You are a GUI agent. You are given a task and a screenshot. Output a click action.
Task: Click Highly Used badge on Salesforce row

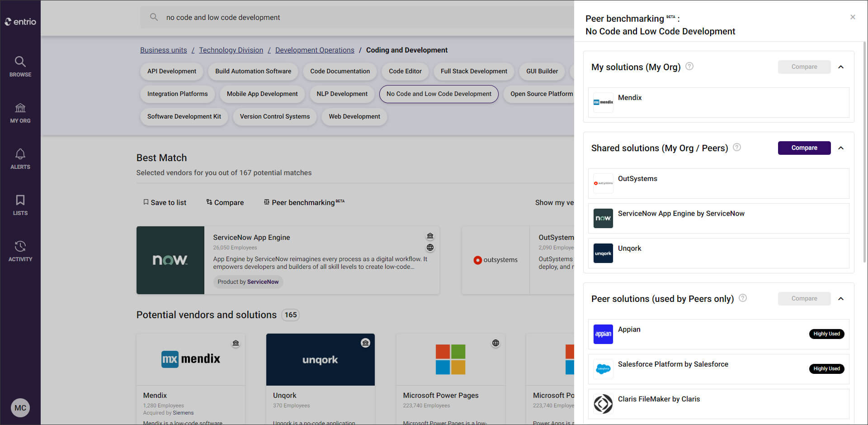coord(826,369)
